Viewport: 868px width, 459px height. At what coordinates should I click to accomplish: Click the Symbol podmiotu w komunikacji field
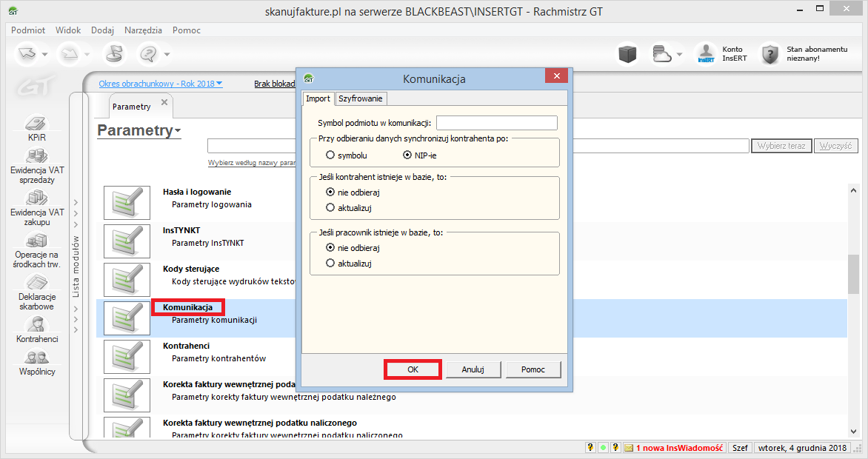pos(496,122)
